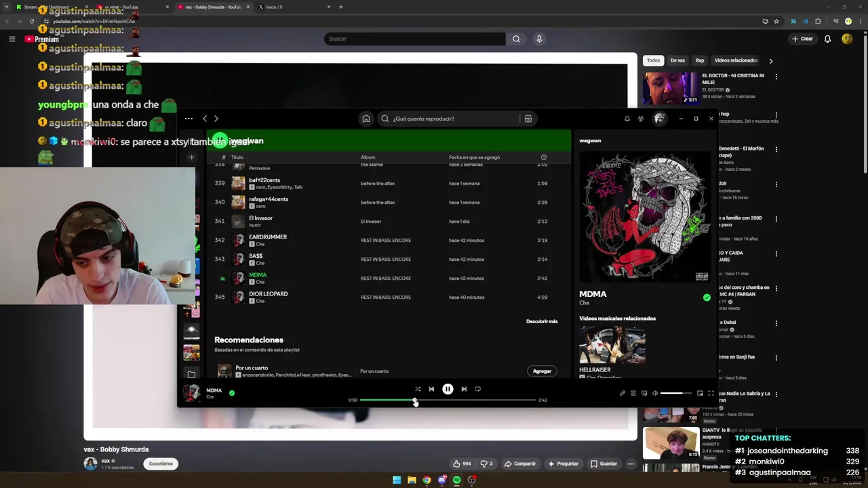The image size is (868, 488).
Task: Open the YouTube Crear menu
Action: 802,39
